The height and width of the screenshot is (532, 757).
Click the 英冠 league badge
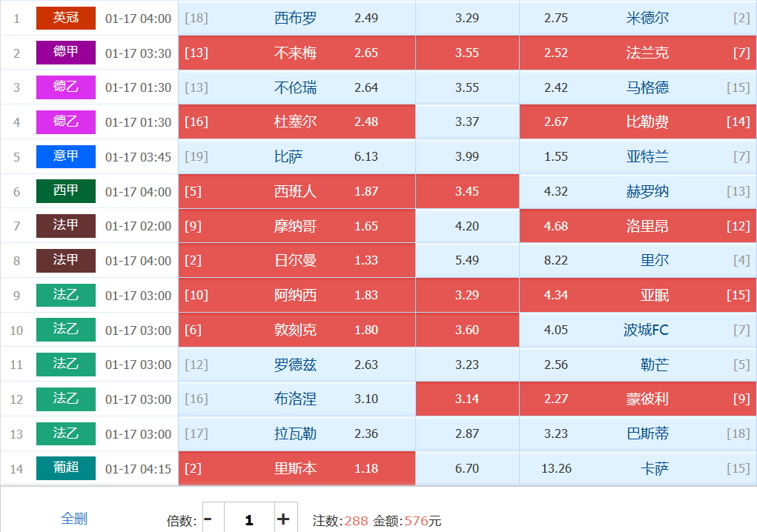(66, 18)
